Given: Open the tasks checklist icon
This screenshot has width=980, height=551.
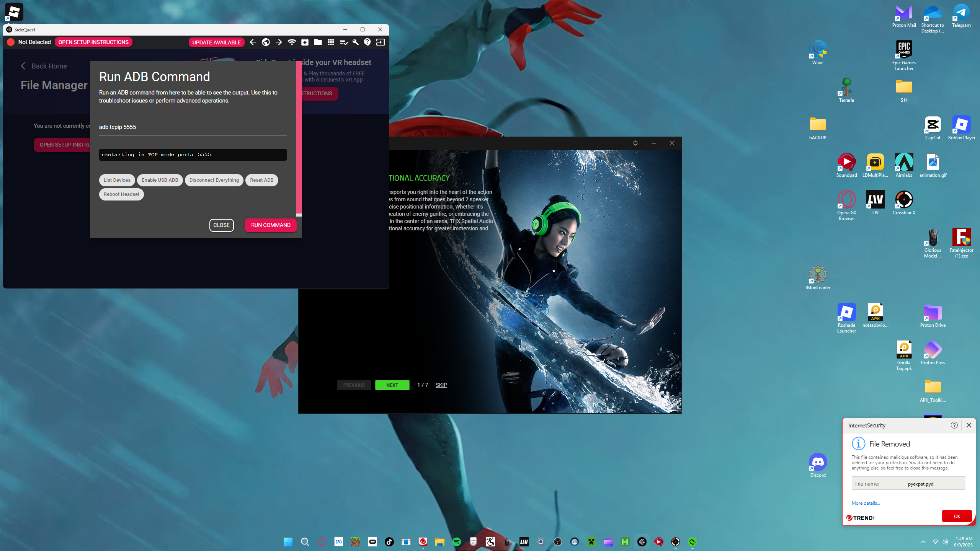Looking at the screenshot, I should click(343, 42).
